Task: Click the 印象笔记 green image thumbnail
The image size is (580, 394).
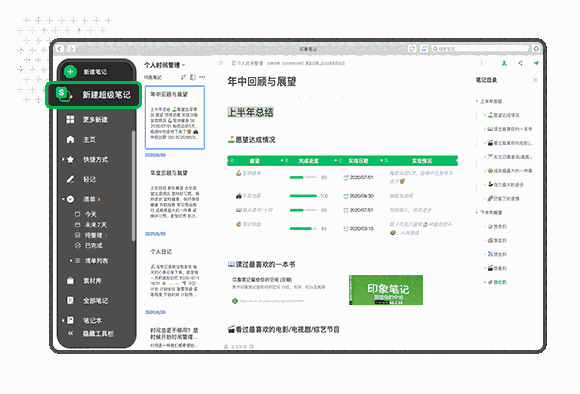Action: (x=386, y=290)
